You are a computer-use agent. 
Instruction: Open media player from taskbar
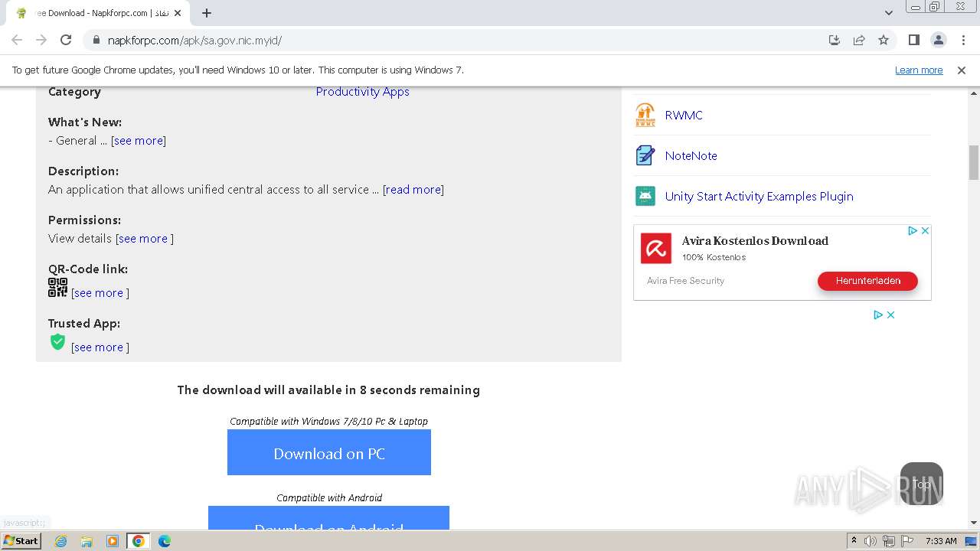coord(113,541)
